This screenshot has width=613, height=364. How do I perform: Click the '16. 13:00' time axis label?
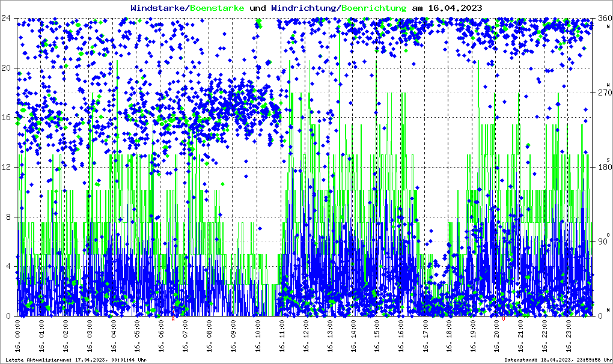click(x=329, y=336)
